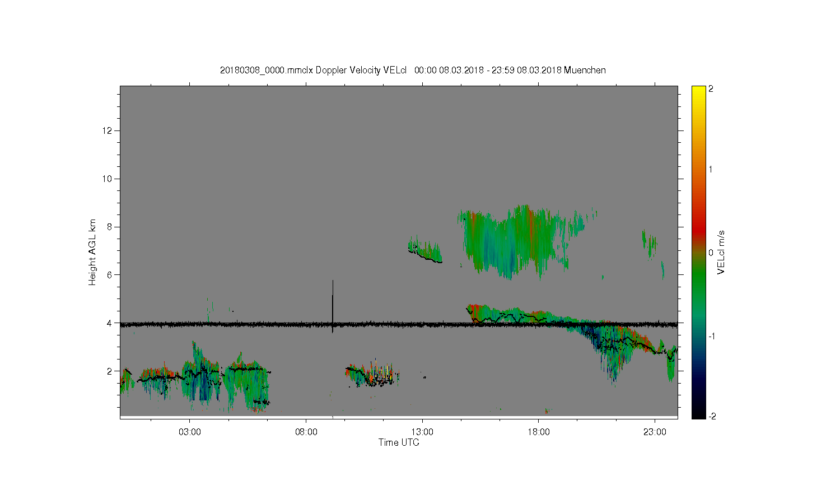Click the low cloud patch between 10:00 and 12:00

(372, 374)
